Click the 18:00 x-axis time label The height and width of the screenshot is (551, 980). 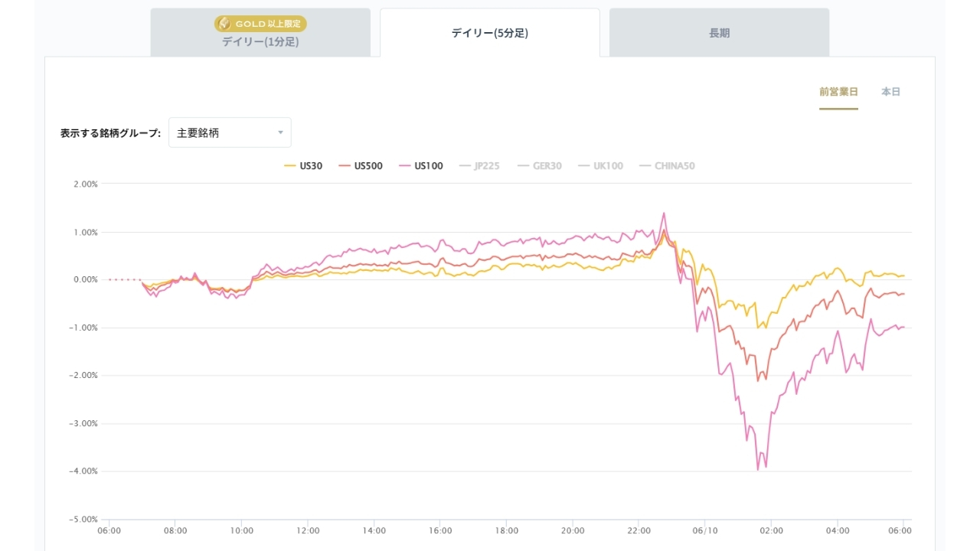pos(506,530)
